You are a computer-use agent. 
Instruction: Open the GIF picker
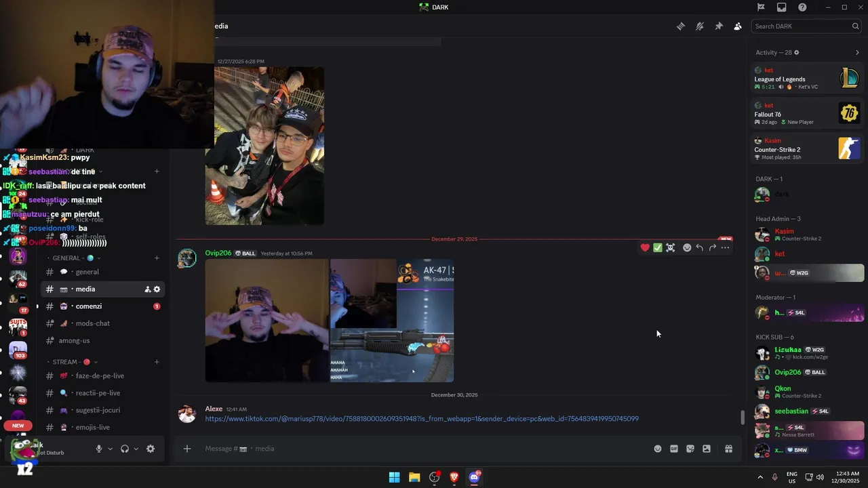pos(674,449)
